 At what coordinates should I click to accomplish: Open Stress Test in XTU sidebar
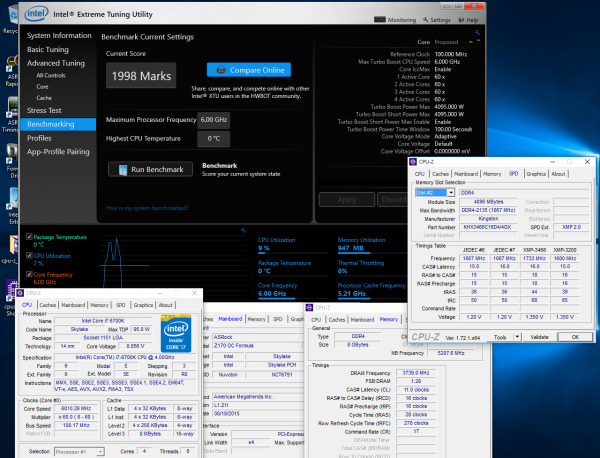(x=44, y=111)
